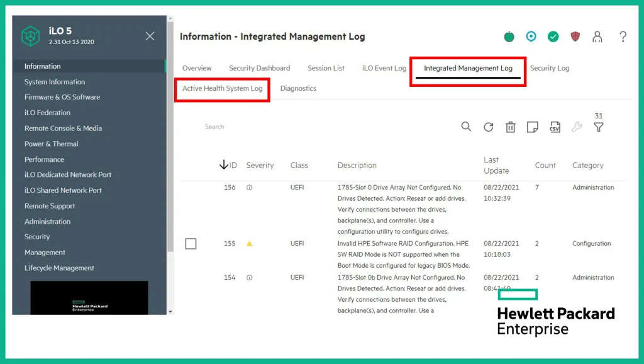Viewport: 644px width, 364px height.
Task: Click the green power status icon
Action: click(509, 37)
